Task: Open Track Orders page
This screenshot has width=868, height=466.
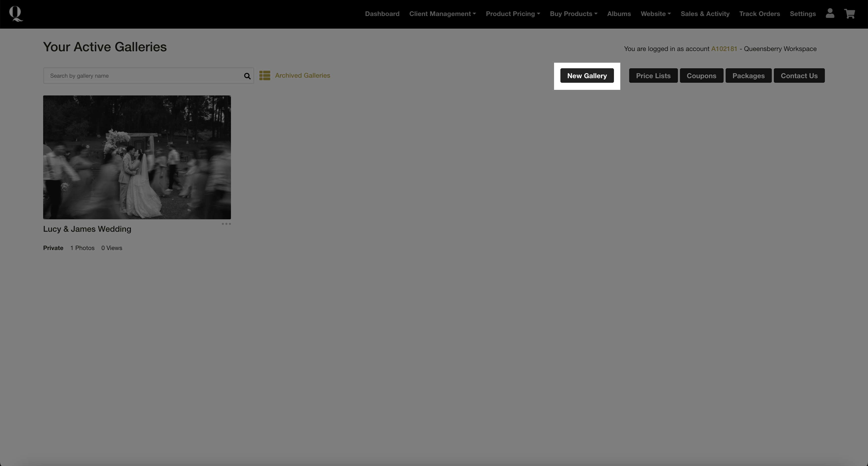Action: 759,14
